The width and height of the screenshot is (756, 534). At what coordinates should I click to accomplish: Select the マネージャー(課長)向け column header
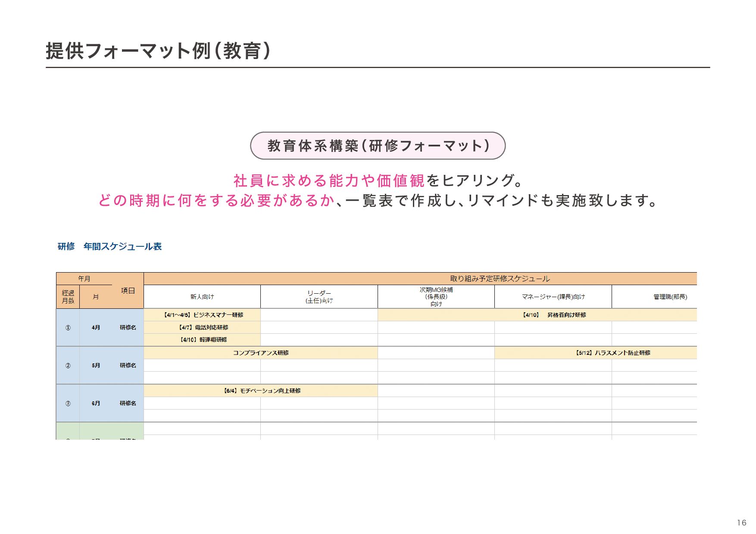pyautogui.click(x=553, y=297)
